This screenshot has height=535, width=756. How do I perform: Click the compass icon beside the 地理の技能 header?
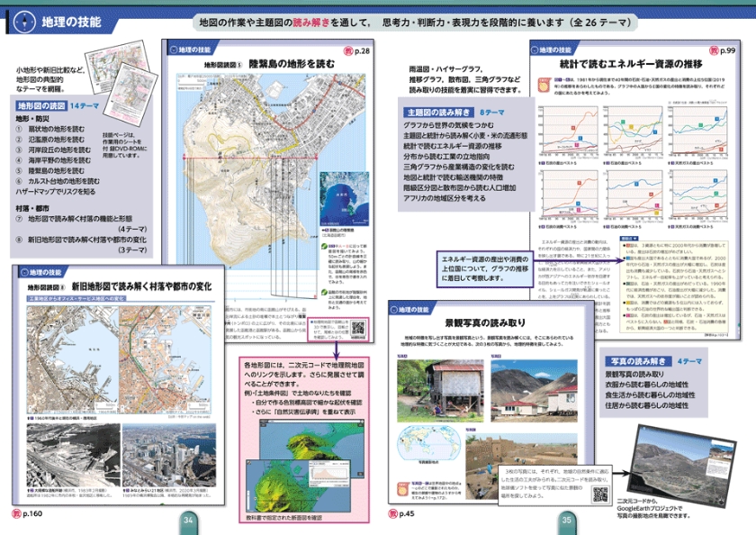pyautogui.click(x=23, y=22)
